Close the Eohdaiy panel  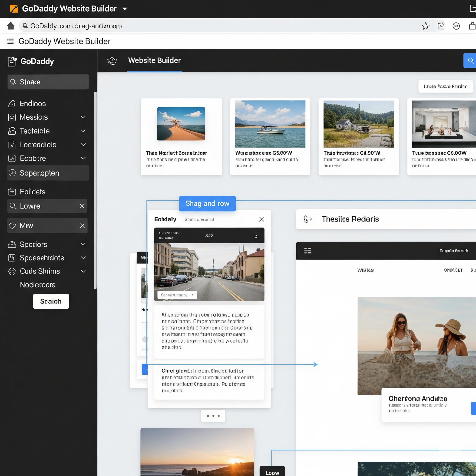(x=262, y=219)
